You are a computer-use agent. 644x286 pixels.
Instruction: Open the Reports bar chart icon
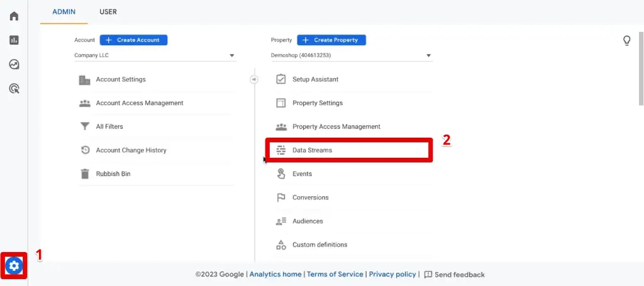coord(14,40)
